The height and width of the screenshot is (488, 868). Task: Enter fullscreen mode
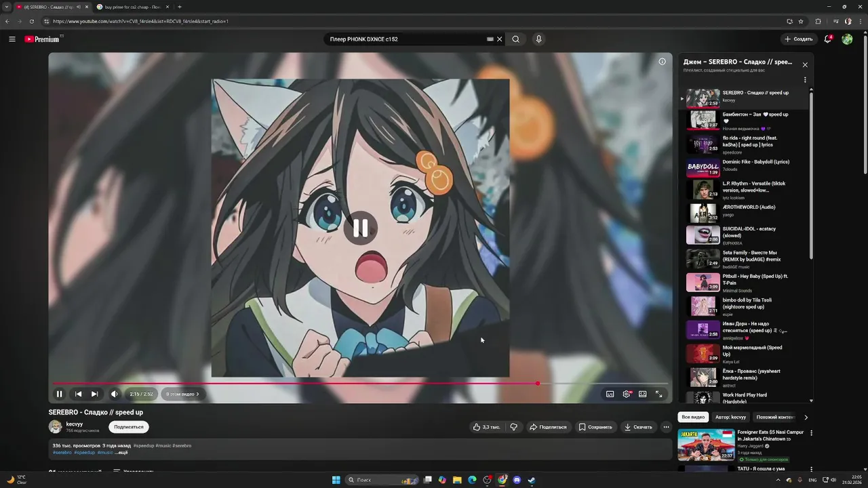tap(658, 394)
